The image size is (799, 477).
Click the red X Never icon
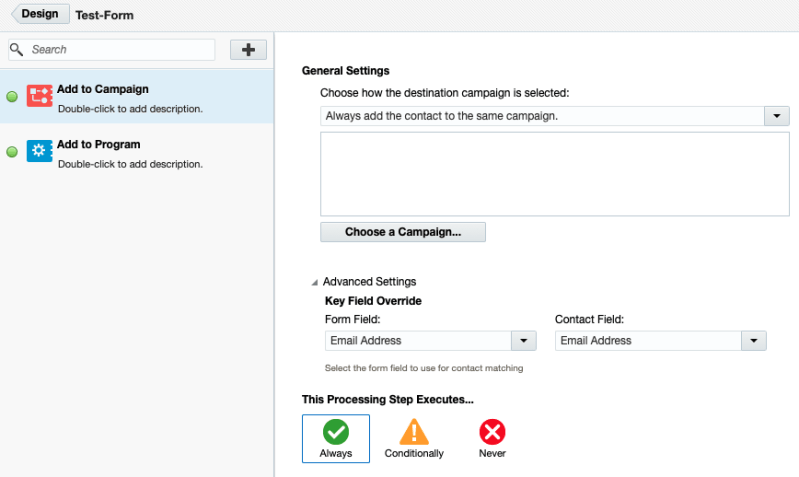click(492, 432)
